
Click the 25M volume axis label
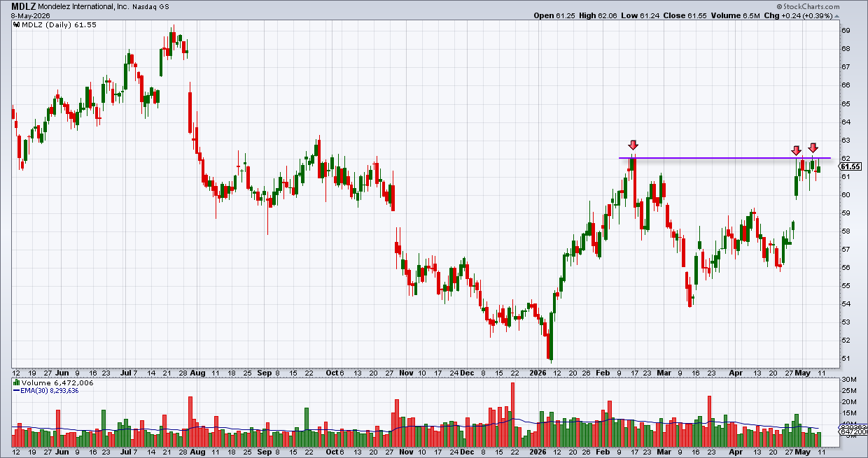[848, 391]
